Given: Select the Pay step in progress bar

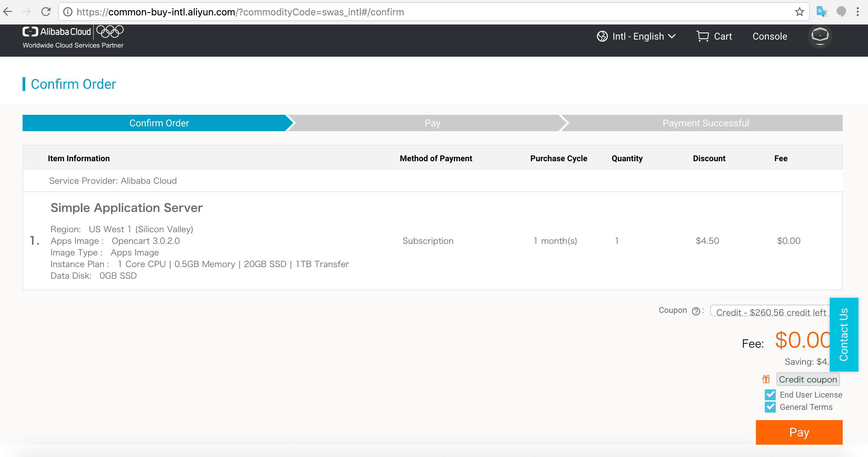Looking at the screenshot, I should pyautogui.click(x=432, y=123).
